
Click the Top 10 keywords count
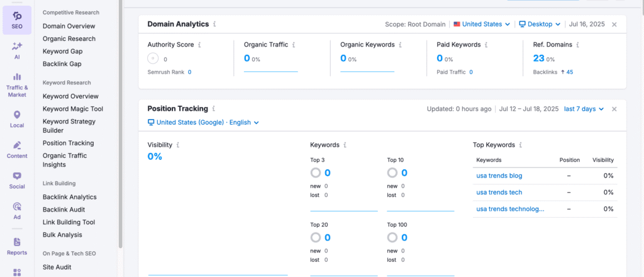point(404,173)
